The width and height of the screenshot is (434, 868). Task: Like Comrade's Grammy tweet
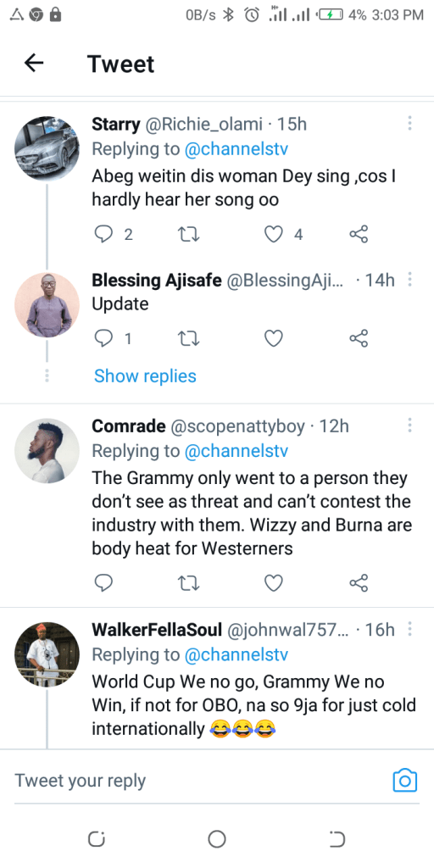tap(273, 582)
